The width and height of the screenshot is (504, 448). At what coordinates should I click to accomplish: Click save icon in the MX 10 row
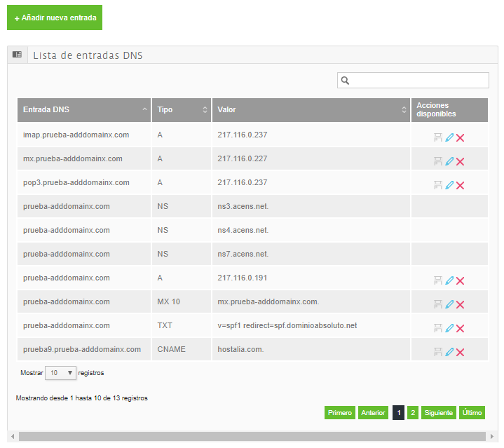tap(438, 304)
